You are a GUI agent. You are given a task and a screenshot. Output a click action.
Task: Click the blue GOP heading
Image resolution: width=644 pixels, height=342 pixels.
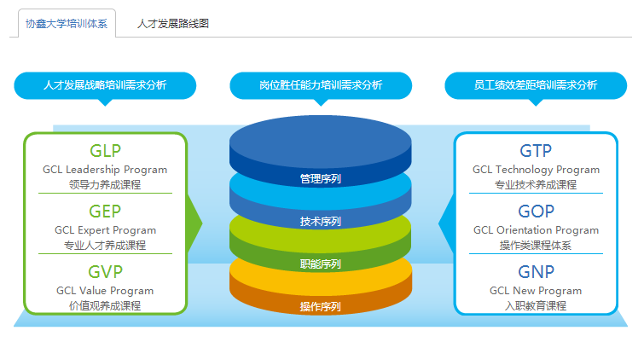point(536,212)
